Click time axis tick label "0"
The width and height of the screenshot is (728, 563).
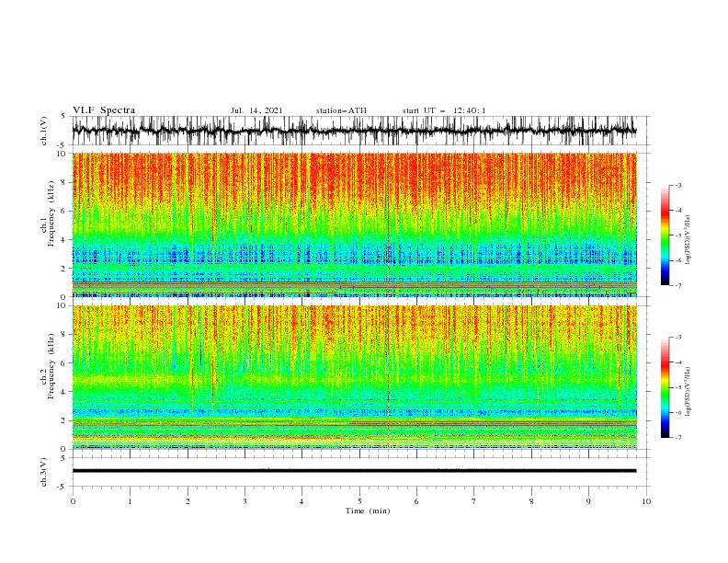click(73, 501)
